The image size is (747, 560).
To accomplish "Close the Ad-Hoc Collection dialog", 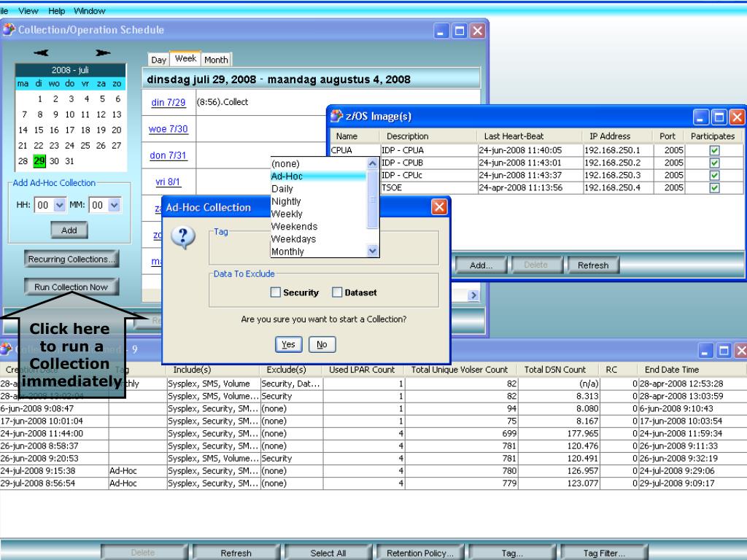I will 439,206.
